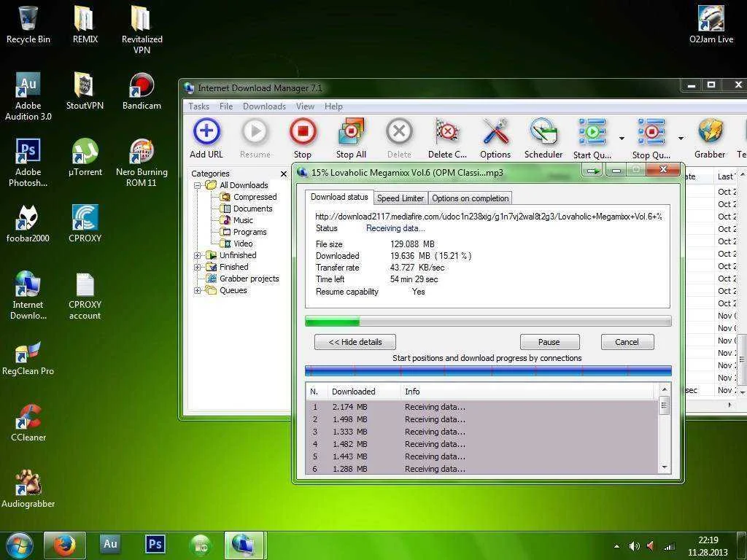The width and height of the screenshot is (747, 560).
Task: Open the Scheduler toolbar icon
Action: click(x=543, y=138)
